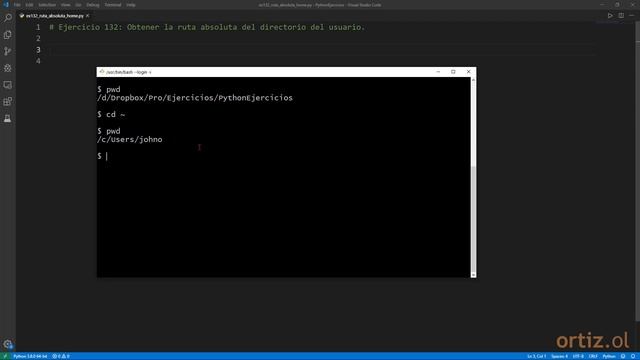Open the Edit menu

[29, 5]
